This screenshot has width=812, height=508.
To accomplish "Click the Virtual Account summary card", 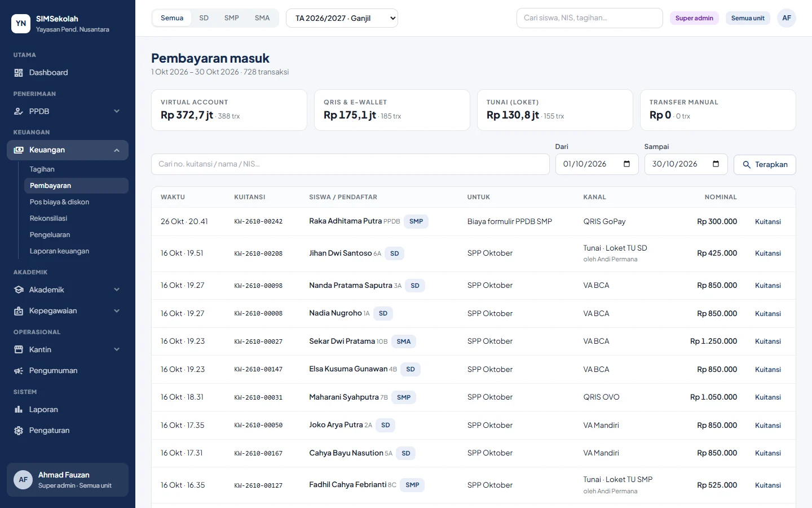I will coord(229,110).
